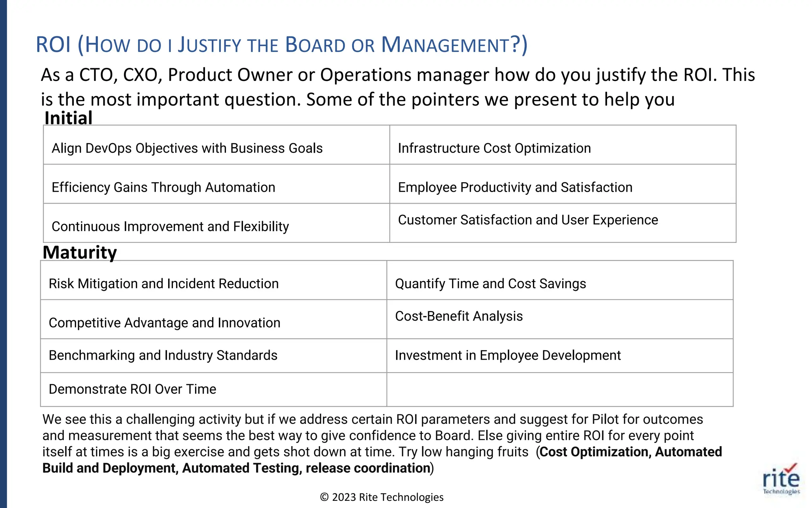
Task: Select Demonstrate ROI Over Time cell
Action: [x=213, y=389]
